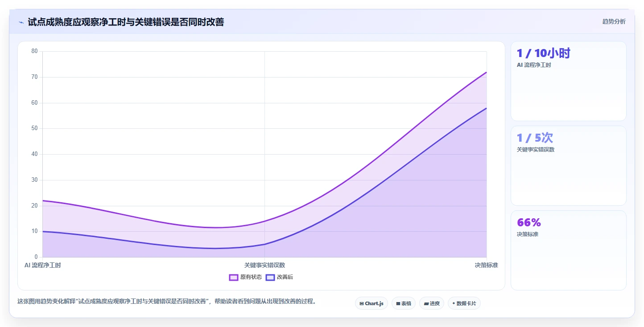The height and width of the screenshot is (327, 644).
Task: Click the 原有状态 line endpoint at 决策标准
Action: [x=486, y=72]
